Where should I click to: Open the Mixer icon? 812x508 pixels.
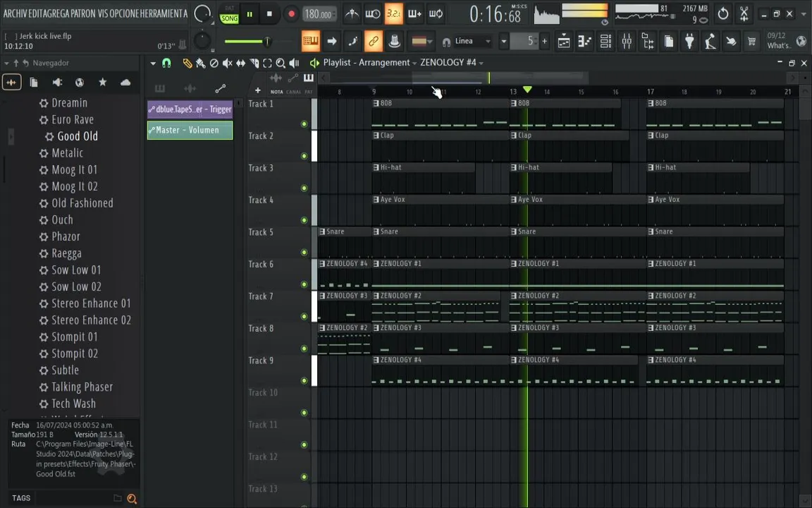pyautogui.click(x=627, y=41)
